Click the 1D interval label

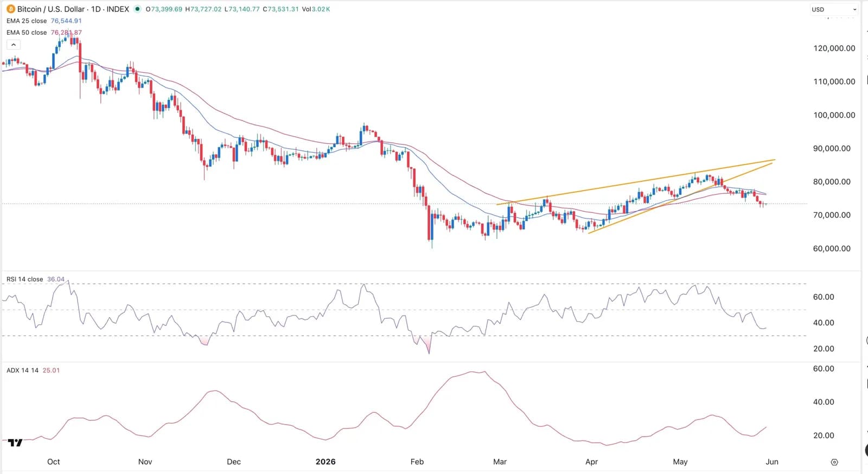96,9
